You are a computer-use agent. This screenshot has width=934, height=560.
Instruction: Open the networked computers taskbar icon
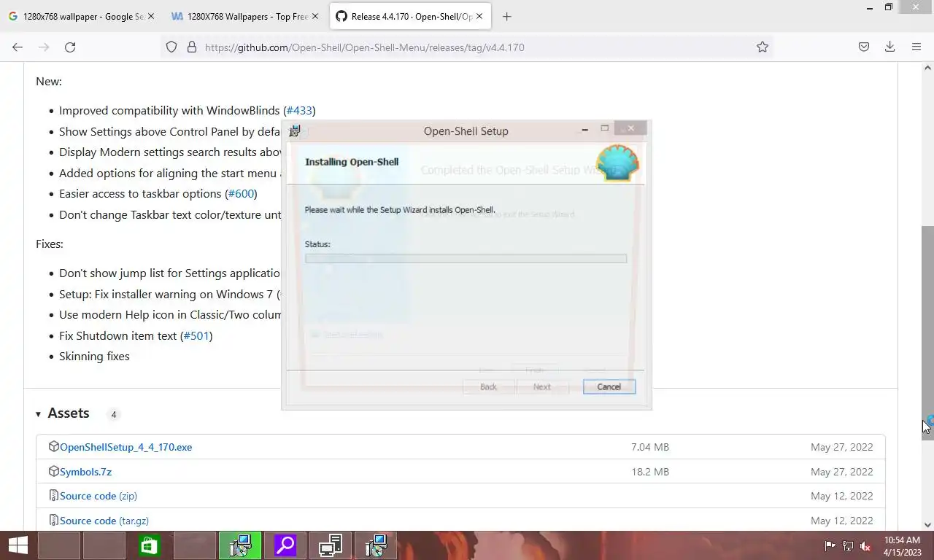click(x=331, y=545)
